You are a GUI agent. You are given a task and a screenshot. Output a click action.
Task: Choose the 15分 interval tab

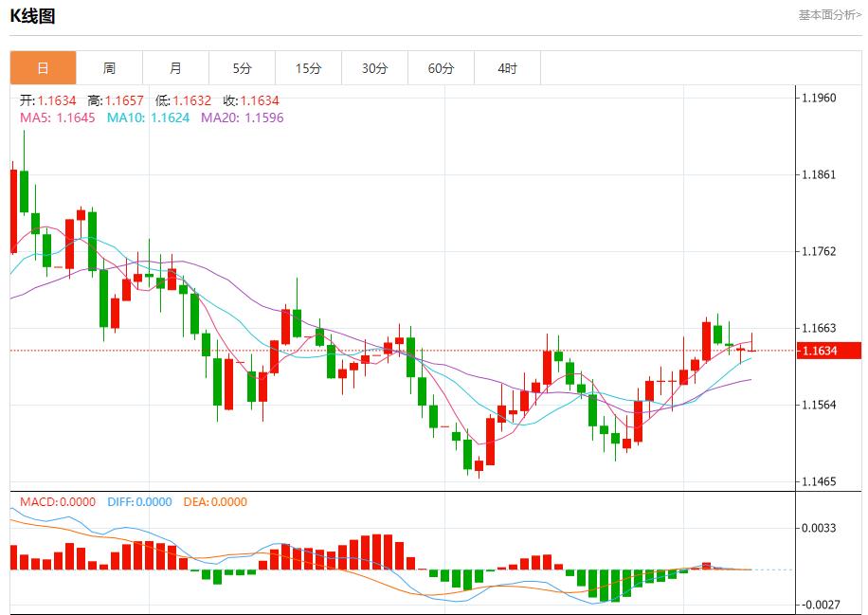(308, 68)
